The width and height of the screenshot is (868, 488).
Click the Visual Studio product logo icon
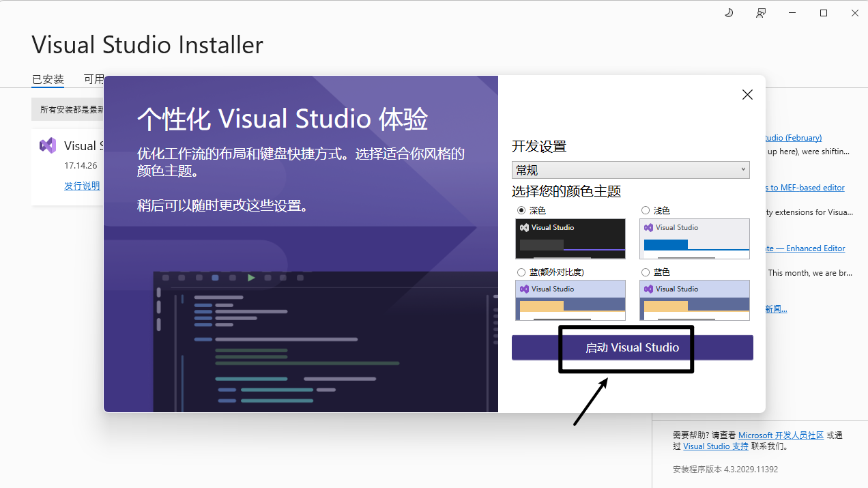(x=48, y=145)
